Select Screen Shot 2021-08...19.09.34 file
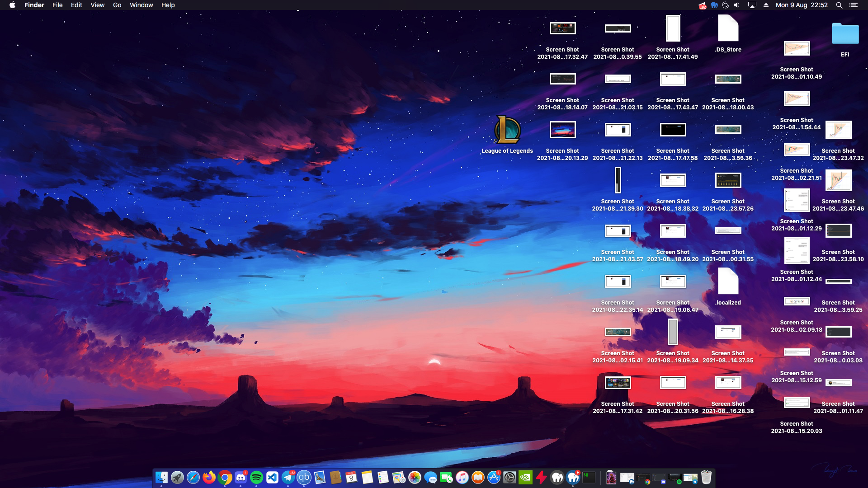The height and width of the screenshot is (488, 868). click(x=673, y=332)
